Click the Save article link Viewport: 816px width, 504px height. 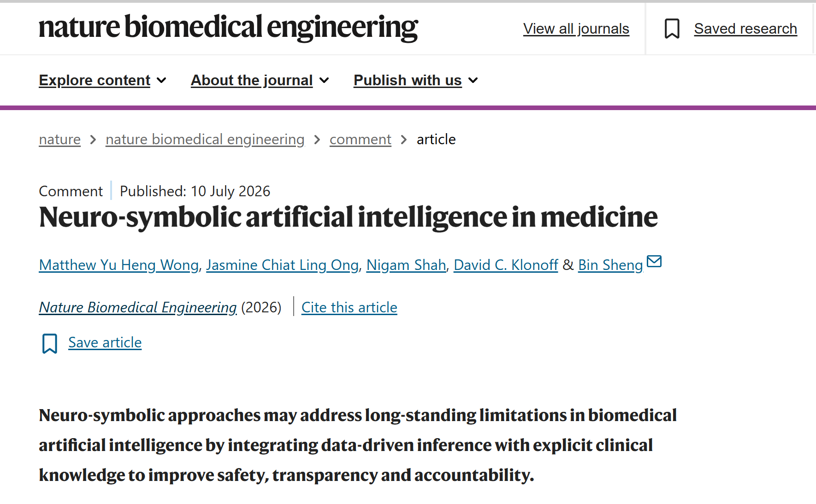pos(105,342)
